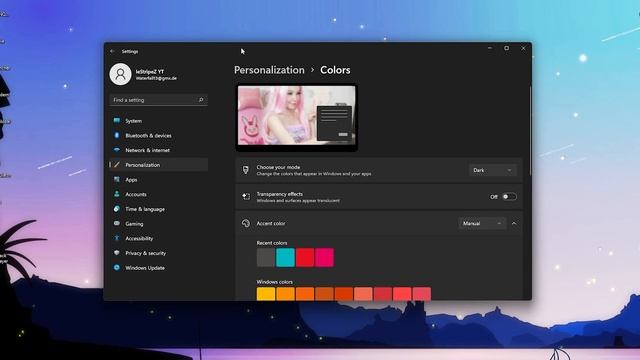
Task: Click the Transparency effects icon
Action: coord(246,197)
